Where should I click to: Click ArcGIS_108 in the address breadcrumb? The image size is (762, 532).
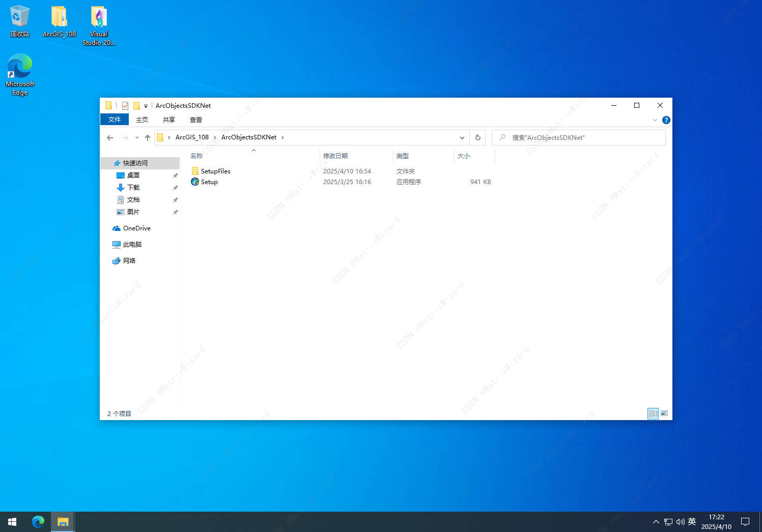192,137
